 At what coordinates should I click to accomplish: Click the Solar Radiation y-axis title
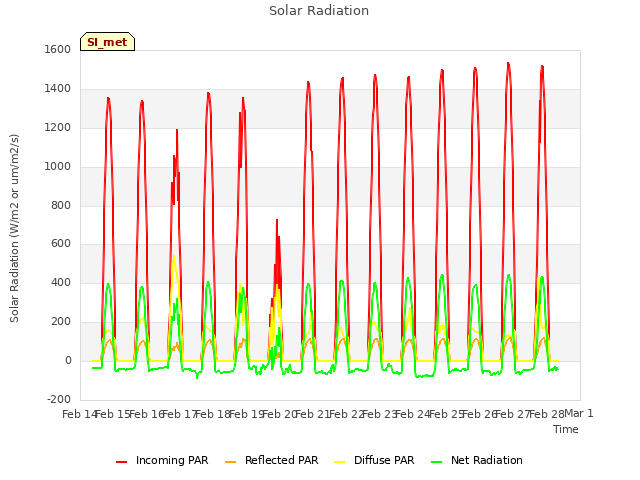(14, 228)
